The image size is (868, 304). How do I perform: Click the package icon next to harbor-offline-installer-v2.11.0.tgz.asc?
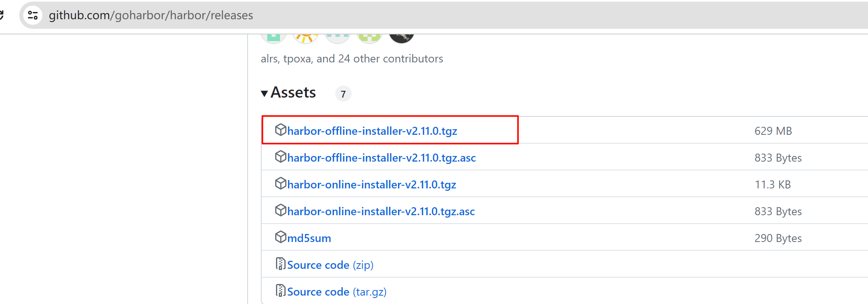[280, 157]
